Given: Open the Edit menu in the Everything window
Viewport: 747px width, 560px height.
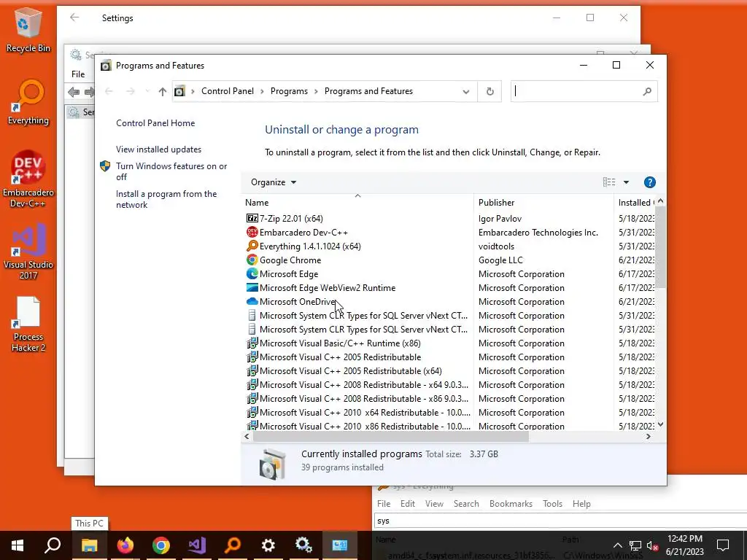Looking at the screenshot, I should click(x=407, y=504).
